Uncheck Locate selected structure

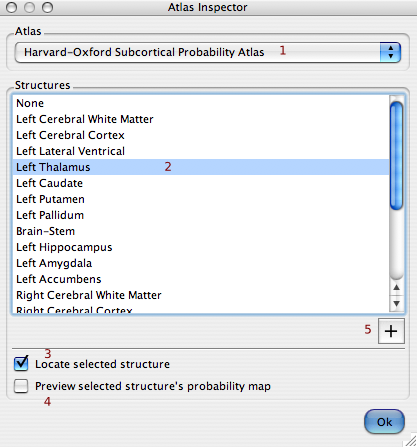pos(21,363)
